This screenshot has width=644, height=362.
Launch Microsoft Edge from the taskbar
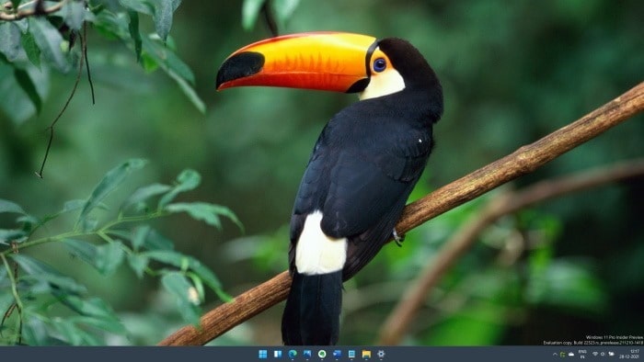293,354
